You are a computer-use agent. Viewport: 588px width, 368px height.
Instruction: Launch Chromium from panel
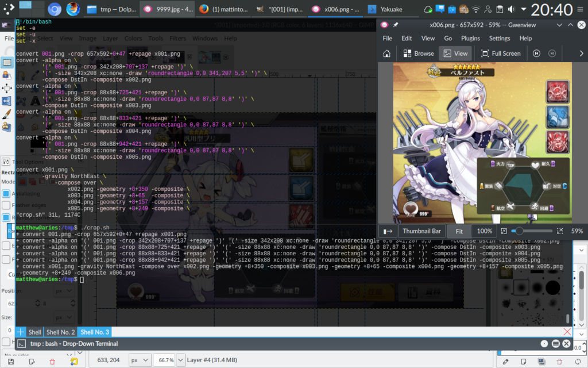pyautogui.click(x=55, y=9)
